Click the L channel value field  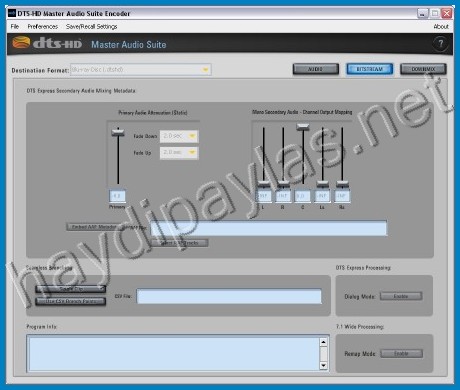(x=264, y=196)
